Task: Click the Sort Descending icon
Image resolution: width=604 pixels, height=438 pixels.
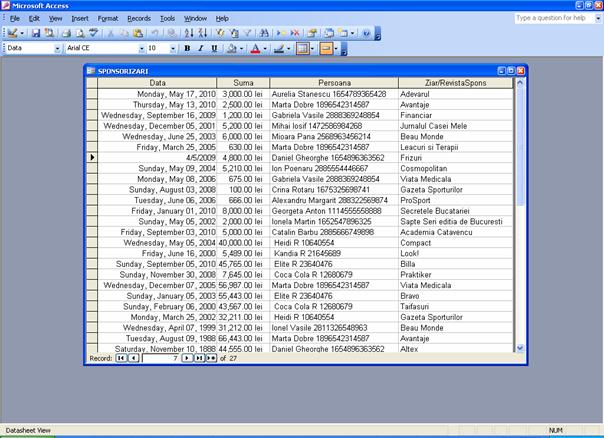Action: (x=201, y=33)
